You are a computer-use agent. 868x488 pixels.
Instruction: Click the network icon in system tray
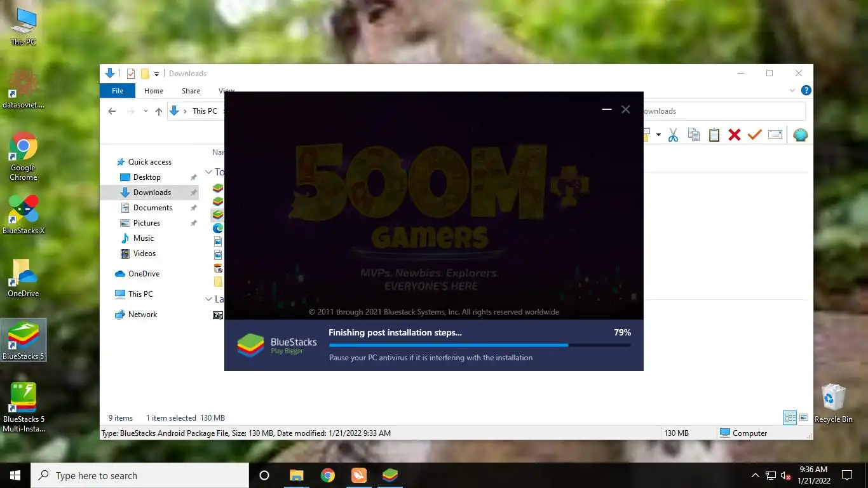(x=771, y=475)
